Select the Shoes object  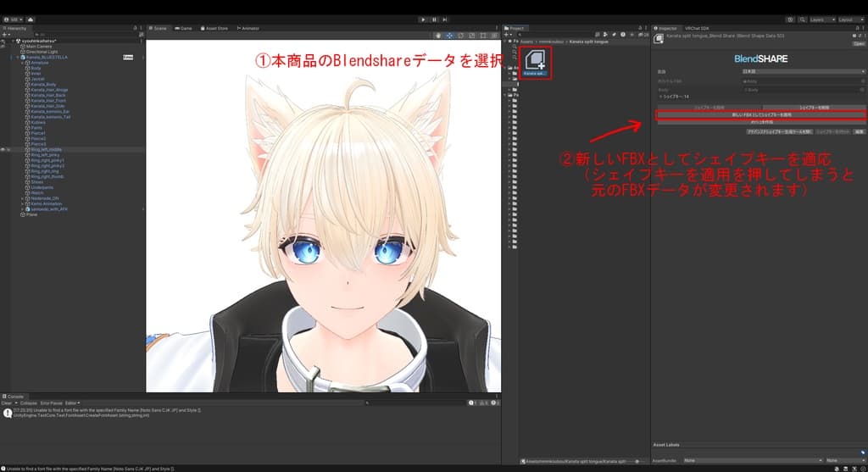point(37,182)
